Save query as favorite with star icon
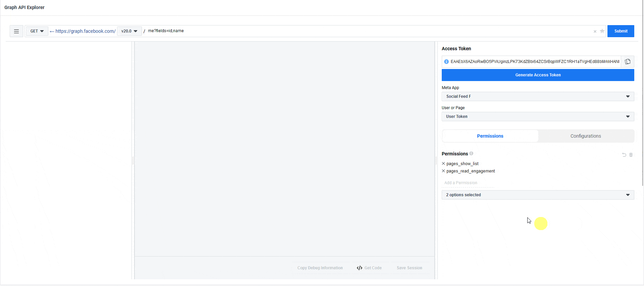The image size is (644, 286). 602,31
